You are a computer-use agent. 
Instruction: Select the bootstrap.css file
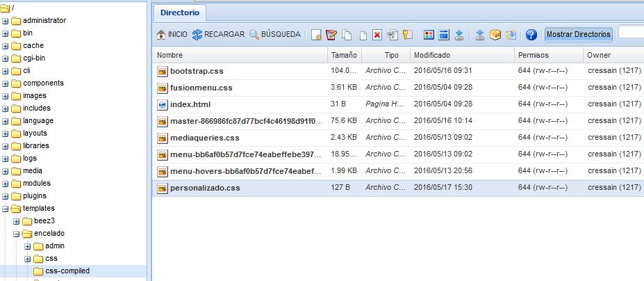[x=197, y=71]
